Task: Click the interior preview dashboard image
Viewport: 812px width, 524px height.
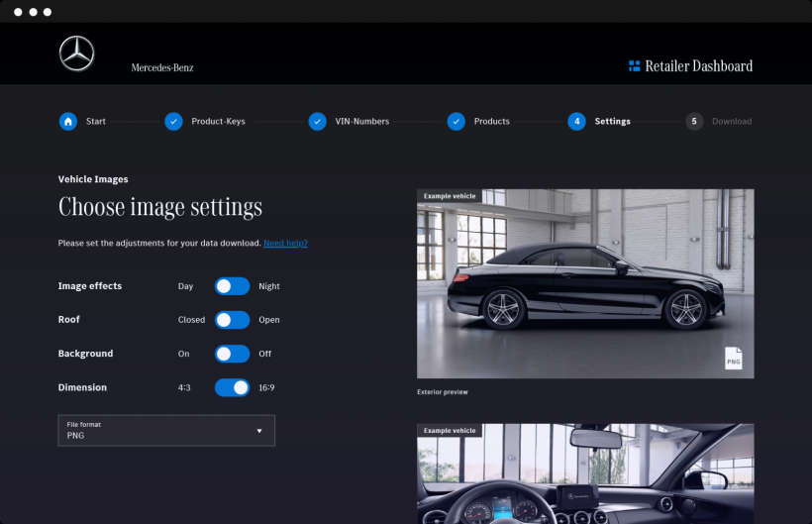Action: (x=585, y=473)
